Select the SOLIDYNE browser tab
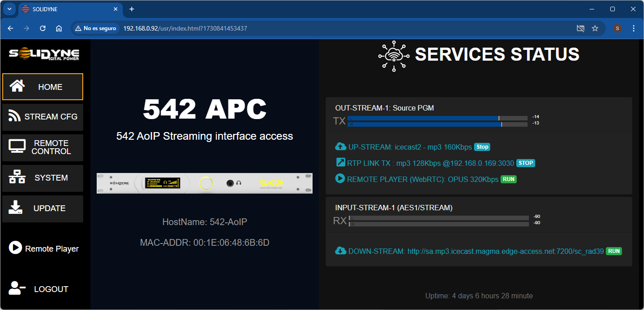Viewport: 644px width, 310px height. pos(58,9)
